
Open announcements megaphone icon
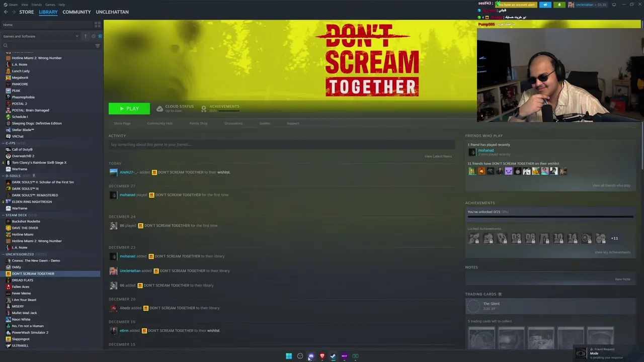pyautogui.click(x=545, y=5)
